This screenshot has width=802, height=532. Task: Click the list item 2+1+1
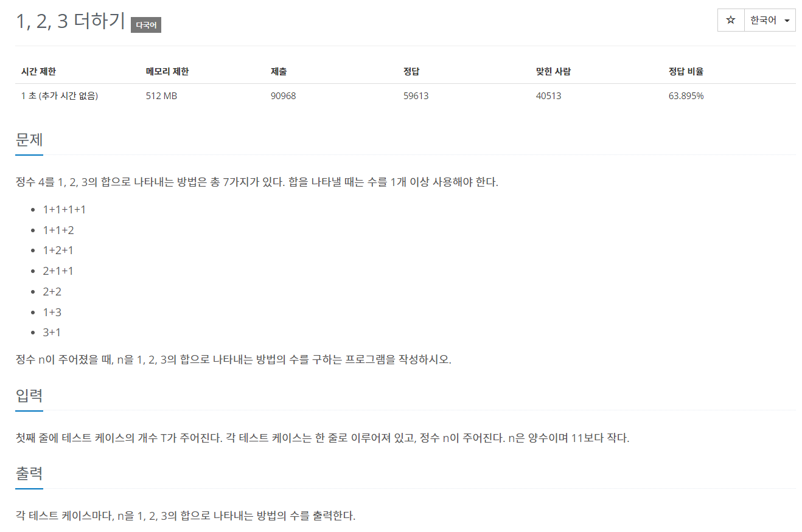tap(58, 271)
